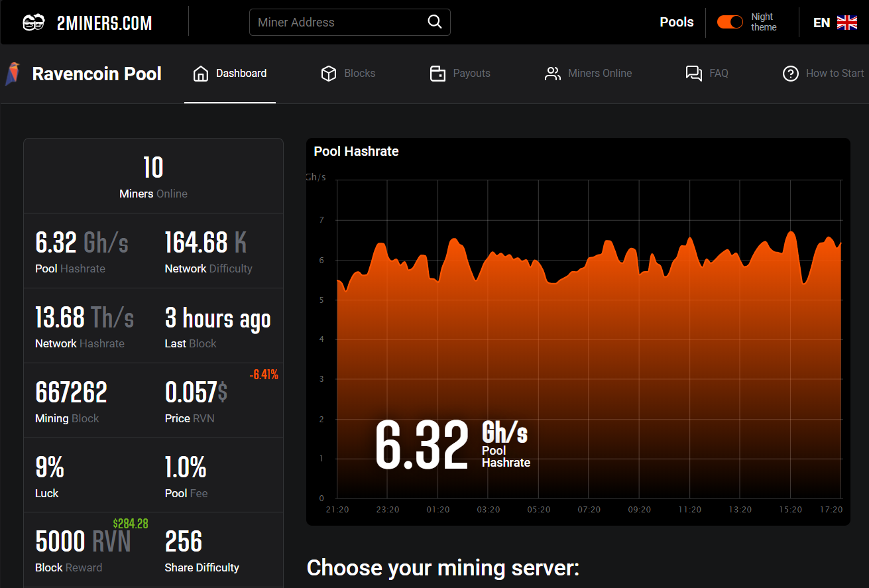Screen dimensions: 869x588
Task: Open the Pools link
Action: point(677,22)
